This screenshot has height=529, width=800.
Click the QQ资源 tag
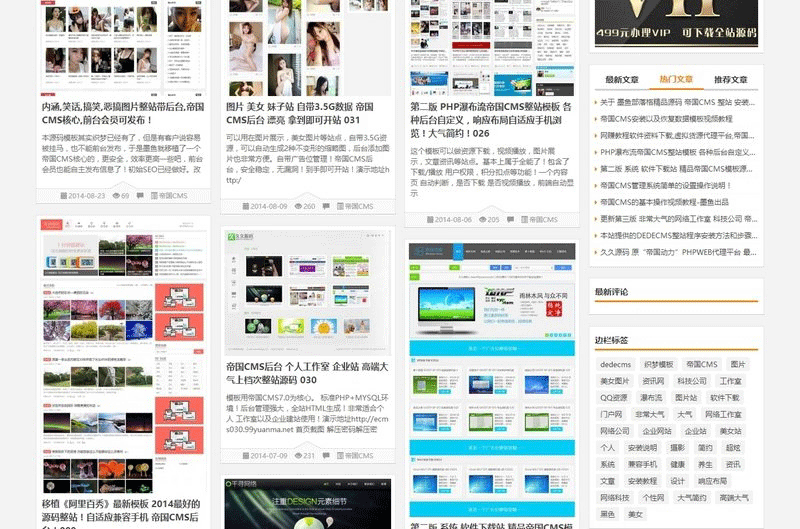pyautogui.click(x=614, y=398)
